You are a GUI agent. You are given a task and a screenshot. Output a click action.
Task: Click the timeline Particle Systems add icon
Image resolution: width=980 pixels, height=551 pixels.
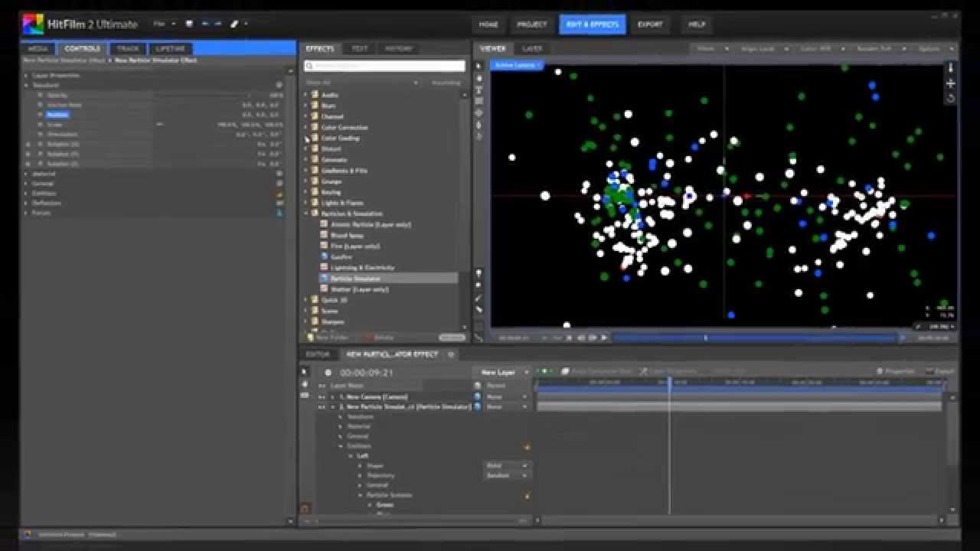click(527, 495)
